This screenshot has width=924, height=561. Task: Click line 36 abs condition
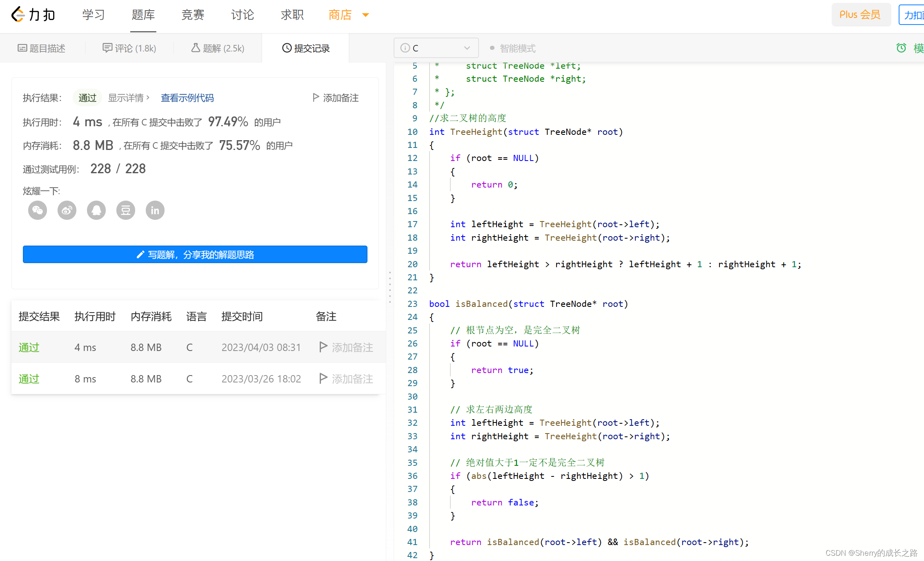click(x=550, y=476)
